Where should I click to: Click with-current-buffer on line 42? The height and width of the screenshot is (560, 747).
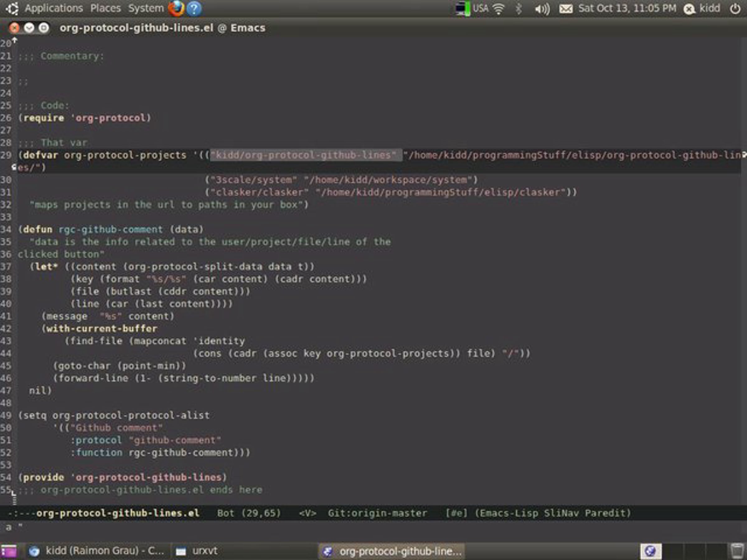(x=101, y=329)
